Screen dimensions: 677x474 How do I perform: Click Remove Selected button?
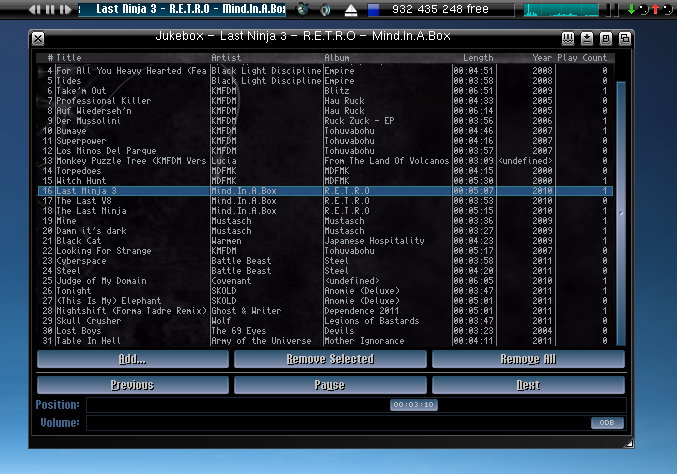(330, 359)
